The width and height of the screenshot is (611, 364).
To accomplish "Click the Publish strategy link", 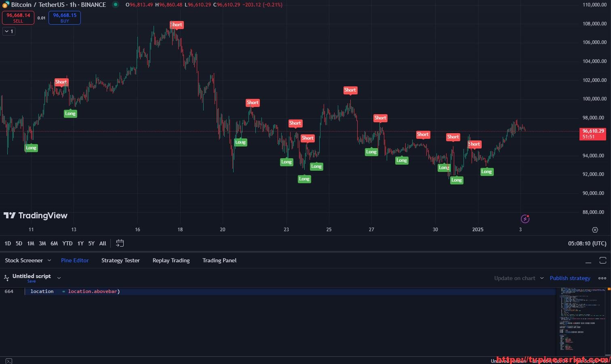I will tap(570, 278).
